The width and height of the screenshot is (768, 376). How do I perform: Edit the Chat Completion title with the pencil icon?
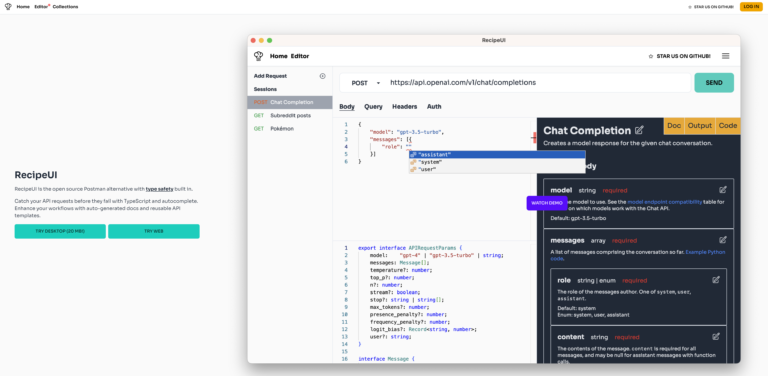click(639, 130)
